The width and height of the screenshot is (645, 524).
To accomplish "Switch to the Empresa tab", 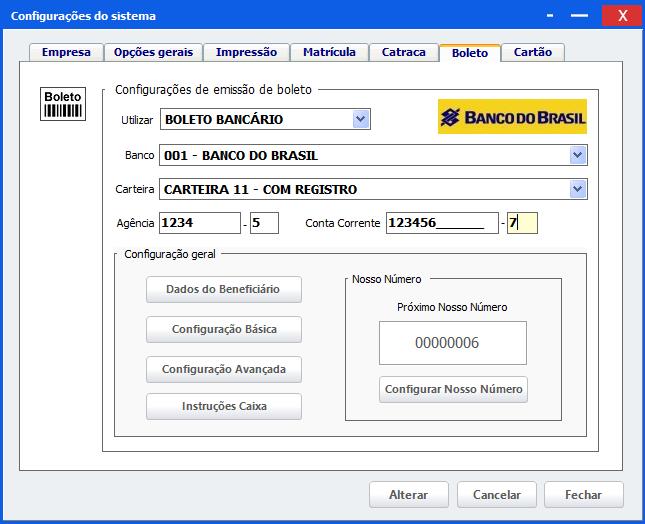I will coord(66,52).
